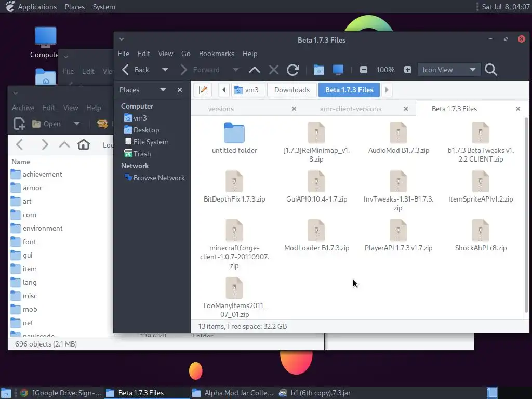Click the vm3 path button

[248, 90]
